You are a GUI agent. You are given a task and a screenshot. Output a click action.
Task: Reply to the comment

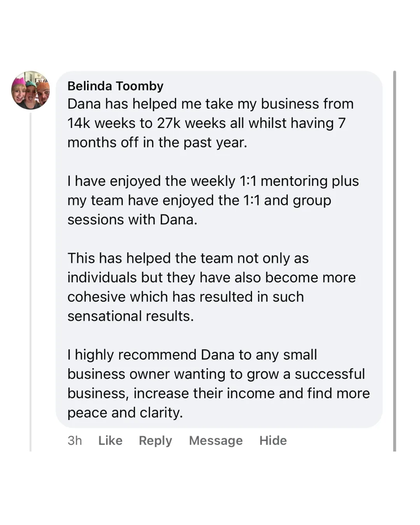click(x=155, y=440)
